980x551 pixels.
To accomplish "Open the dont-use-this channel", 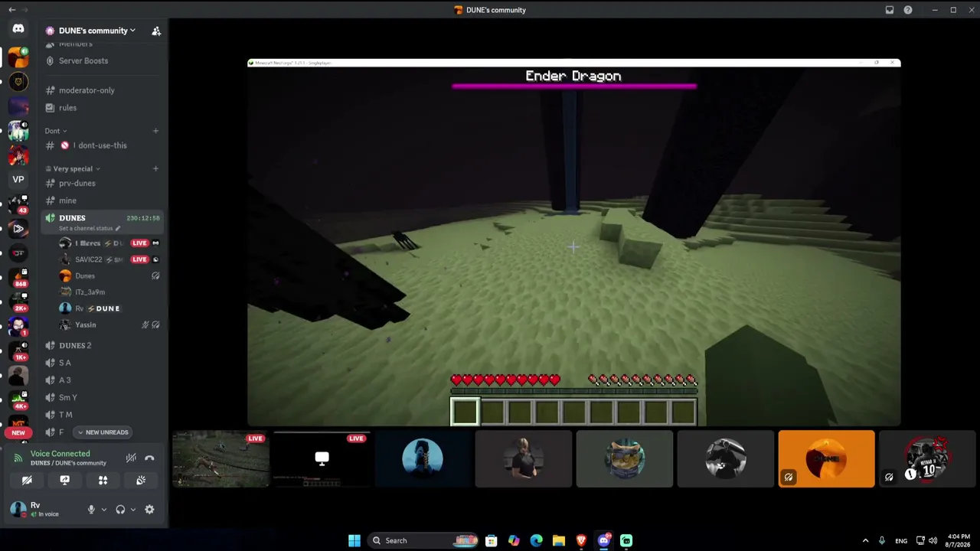I will click(100, 145).
